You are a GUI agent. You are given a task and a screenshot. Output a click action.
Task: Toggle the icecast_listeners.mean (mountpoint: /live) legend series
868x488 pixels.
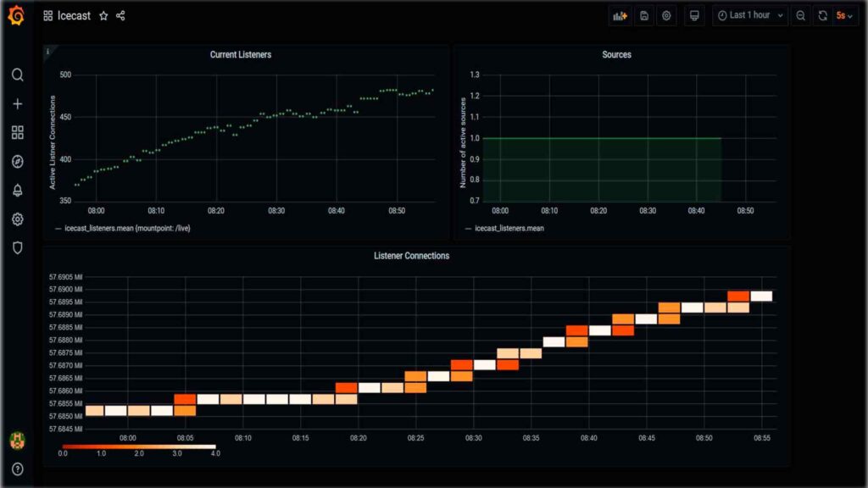coord(127,228)
